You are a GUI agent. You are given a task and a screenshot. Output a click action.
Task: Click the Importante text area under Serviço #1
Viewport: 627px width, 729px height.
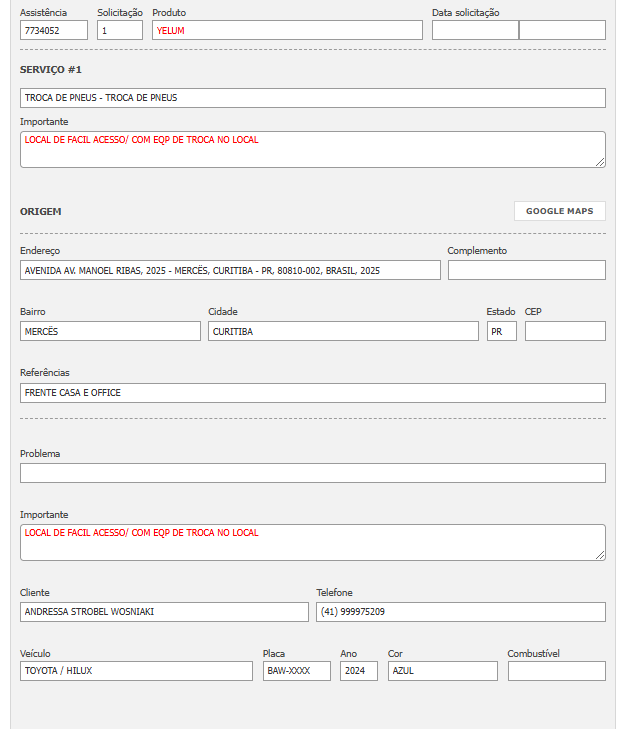tap(312, 149)
